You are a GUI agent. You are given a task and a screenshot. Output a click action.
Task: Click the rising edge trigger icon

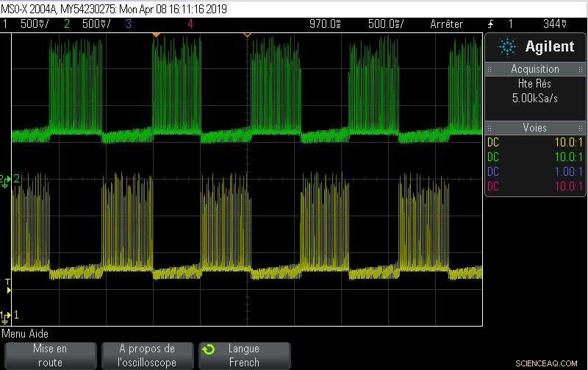[491, 24]
